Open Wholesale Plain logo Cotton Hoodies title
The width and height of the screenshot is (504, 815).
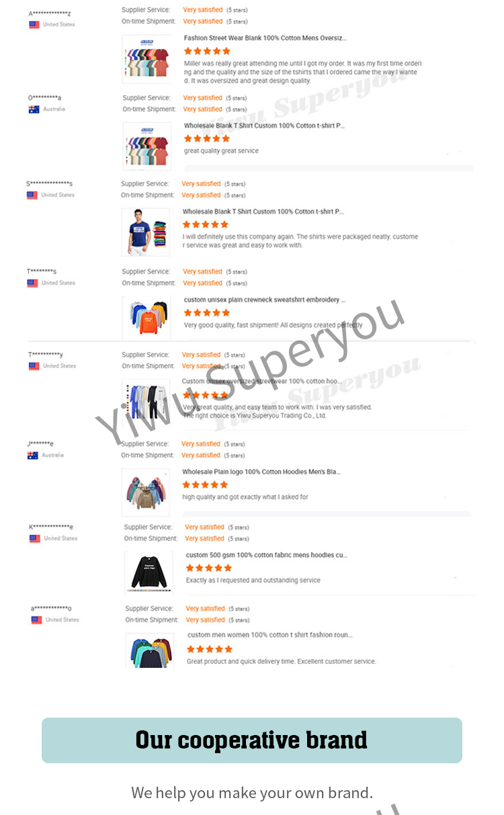[261, 472]
